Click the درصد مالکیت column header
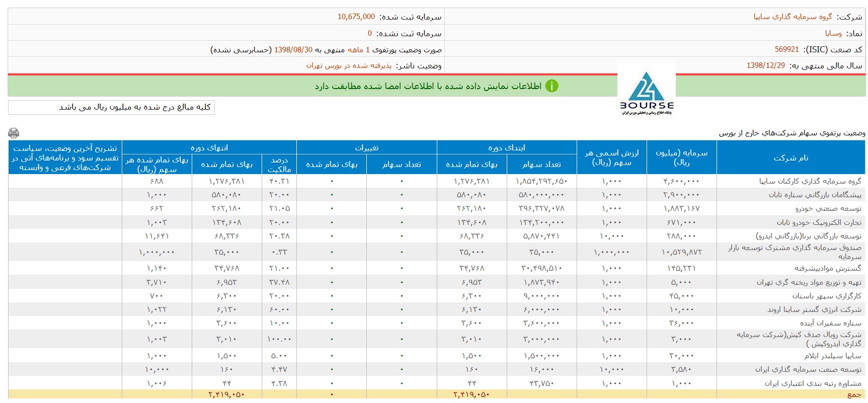 [x=279, y=165]
